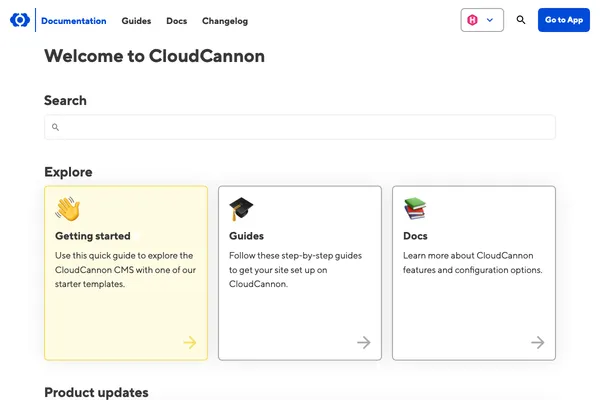Open the Guides card title
Screen dimensions: 600x400
click(x=246, y=236)
